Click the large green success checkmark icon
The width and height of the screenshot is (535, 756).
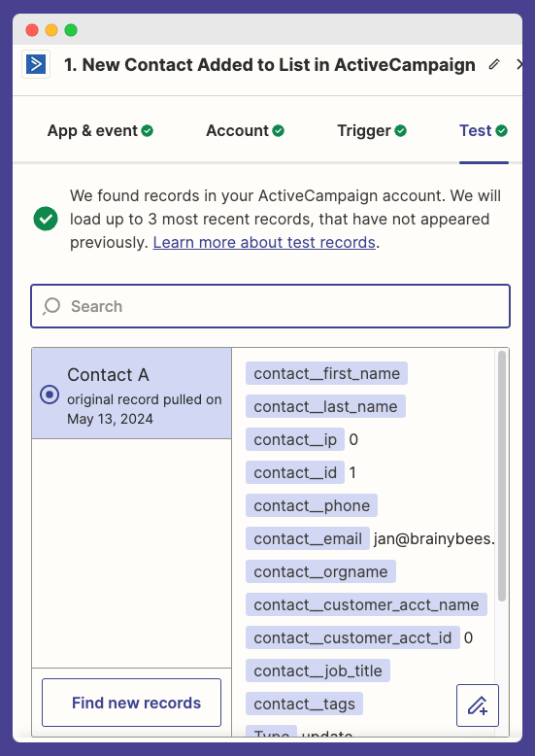point(46,219)
